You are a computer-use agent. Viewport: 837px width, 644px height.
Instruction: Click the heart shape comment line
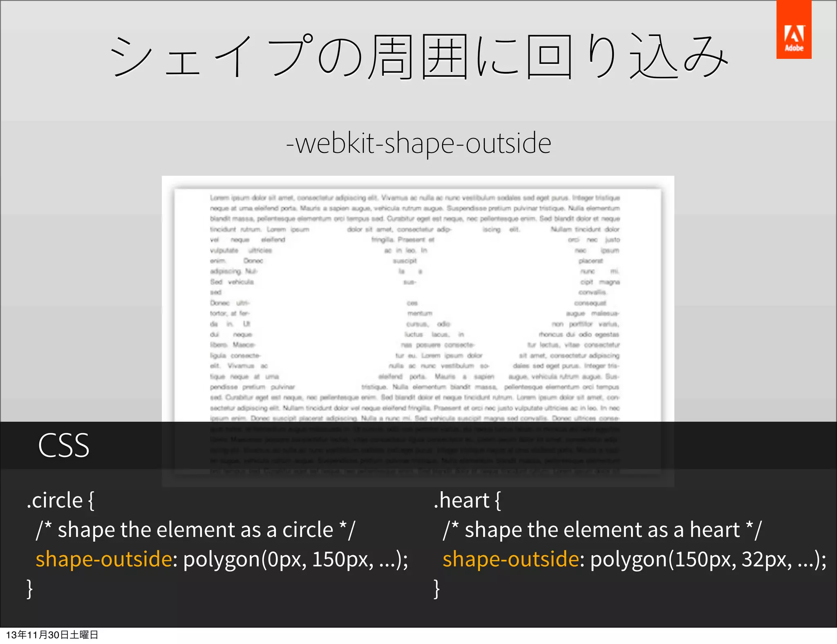602,530
